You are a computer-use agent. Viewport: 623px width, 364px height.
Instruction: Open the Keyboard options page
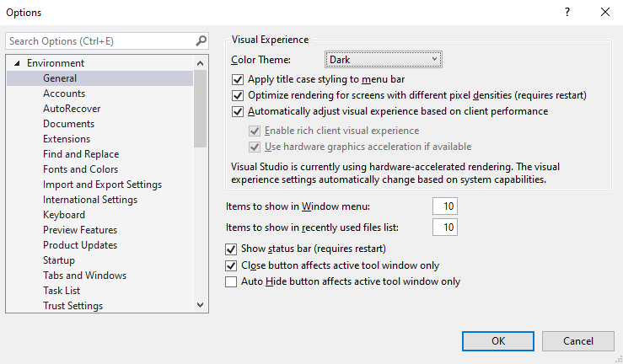pyautogui.click(x=64, y=215)
